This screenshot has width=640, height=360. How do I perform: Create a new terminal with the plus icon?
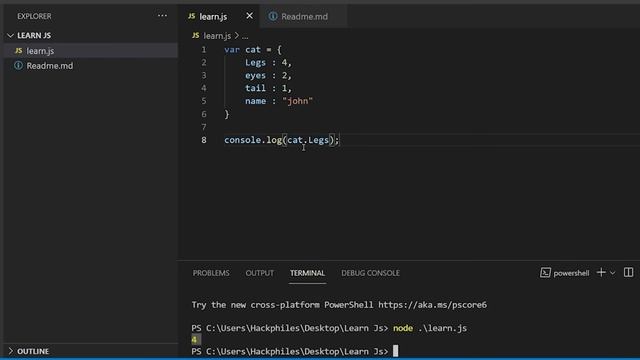(x=601, y=273)
